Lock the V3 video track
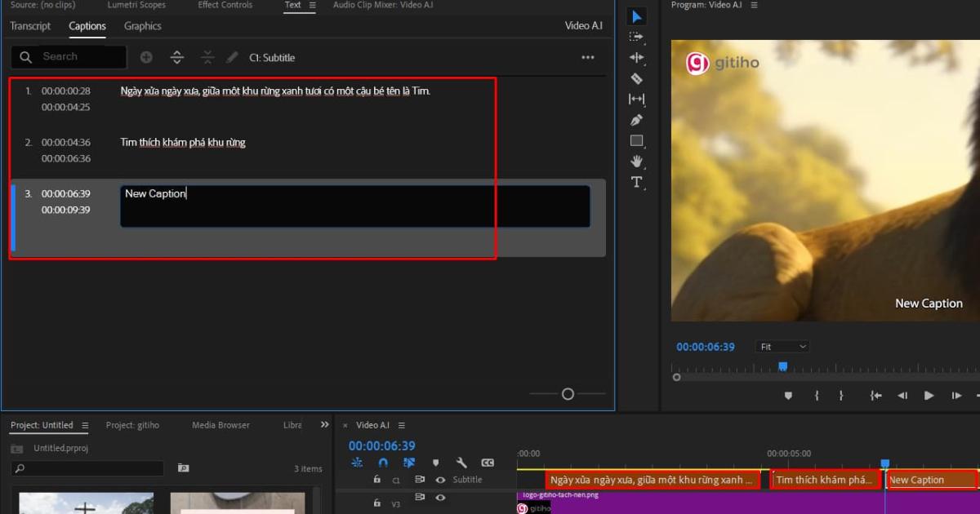Screen dimensions: 980x514 click(376, 503)
